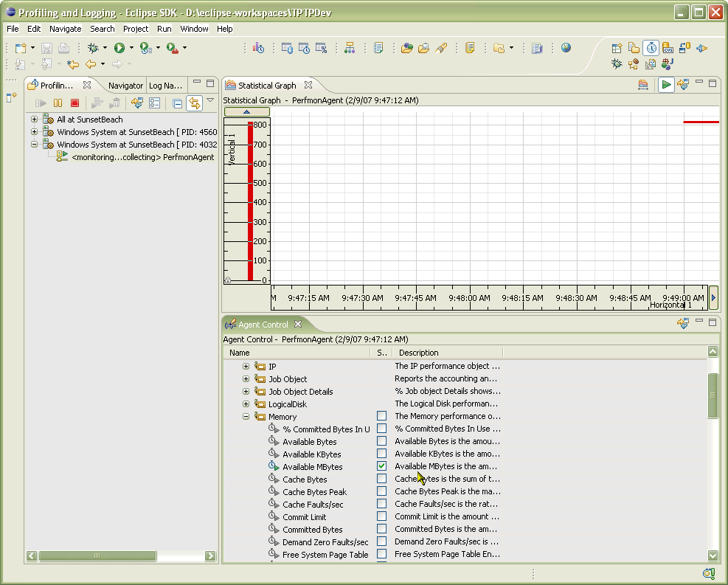This screenshot has height=585, width=728.
Task: Open the File menu
Action: (13, 29)
